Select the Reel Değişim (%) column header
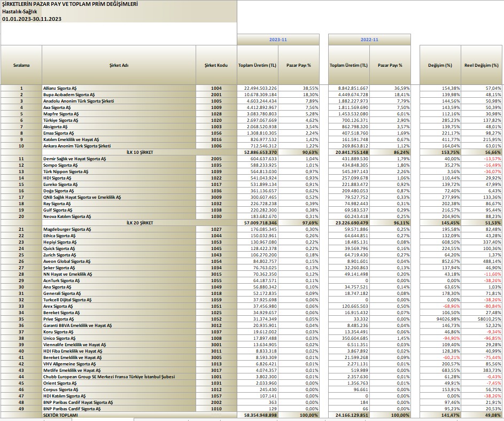504x421 pixels. [x=481, y=65]
